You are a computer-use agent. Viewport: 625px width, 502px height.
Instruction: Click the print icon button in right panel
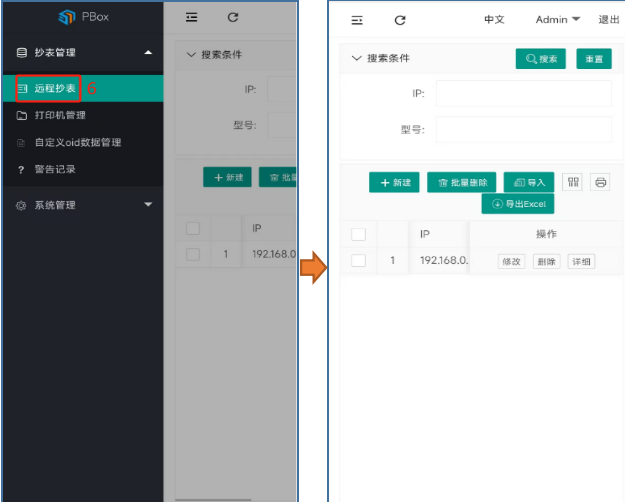tap(600, 182)
